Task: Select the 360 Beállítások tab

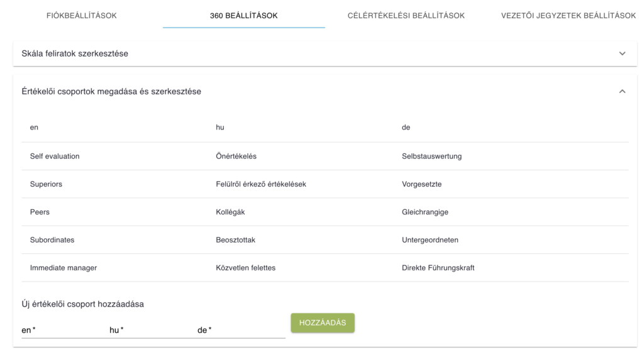Action: (x=243, y=16)
